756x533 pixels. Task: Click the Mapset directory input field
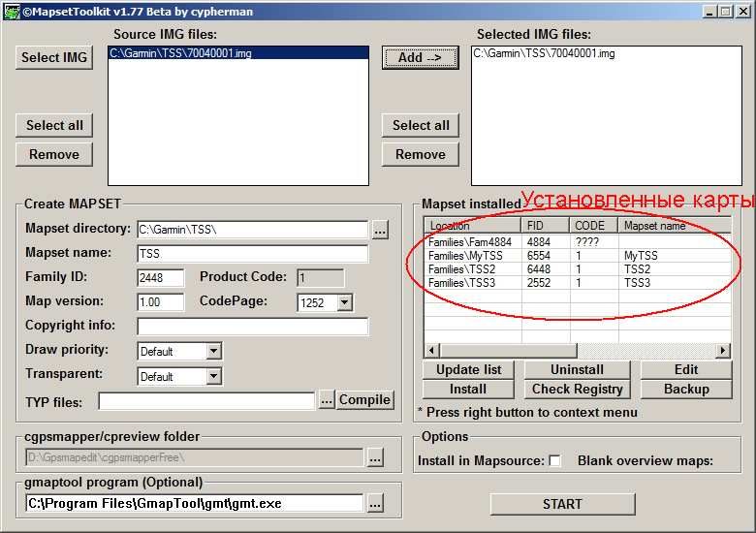click(252, 230)
